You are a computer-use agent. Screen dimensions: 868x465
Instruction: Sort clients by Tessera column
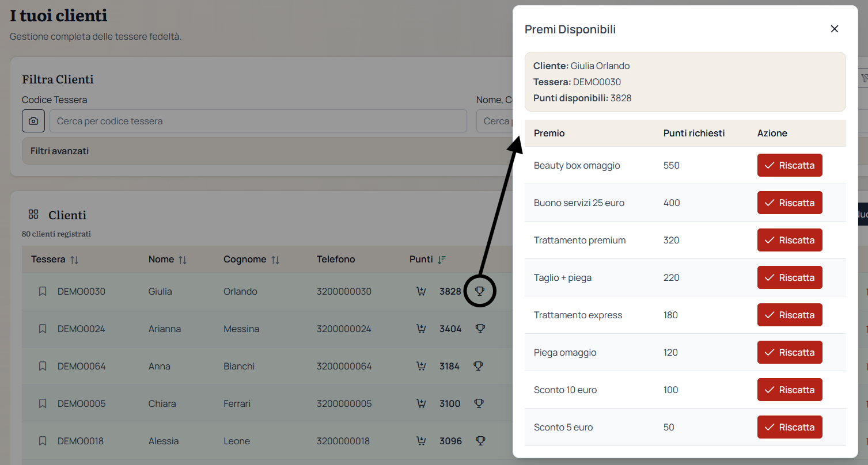tap(74, 260)
